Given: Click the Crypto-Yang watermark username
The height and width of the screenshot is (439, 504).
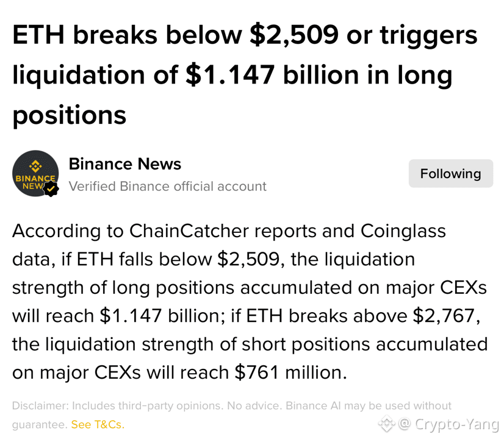Looking at the screenshot, I should [x=456, y=424].
